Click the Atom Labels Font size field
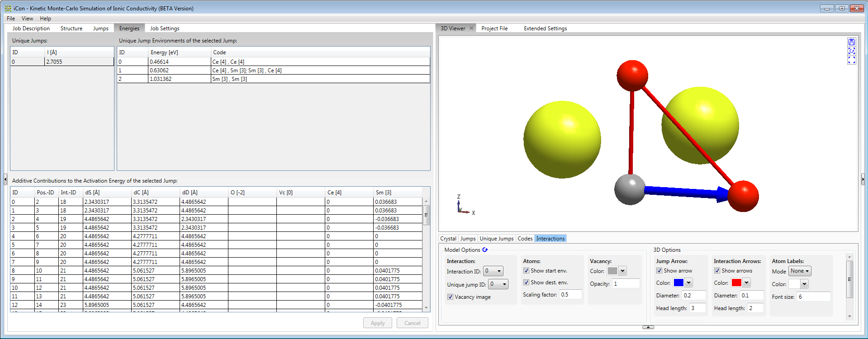Screen dimensions: 868x339 (814, 297)
